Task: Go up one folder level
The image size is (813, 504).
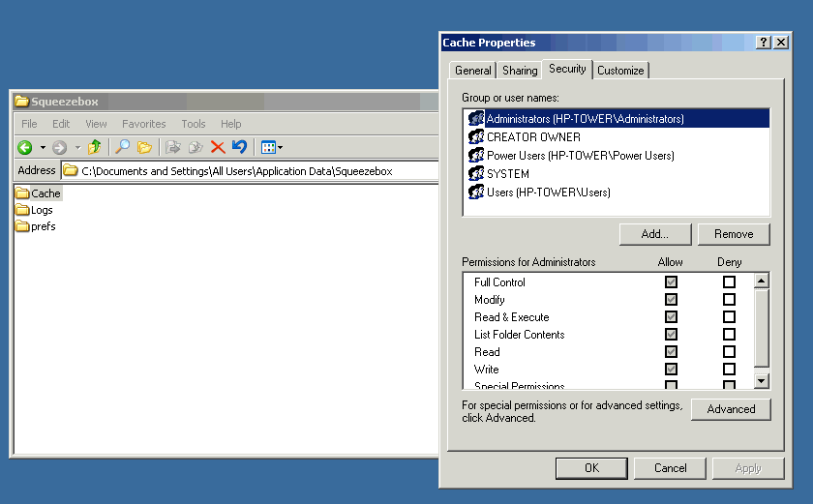Action: click(94, 147)
